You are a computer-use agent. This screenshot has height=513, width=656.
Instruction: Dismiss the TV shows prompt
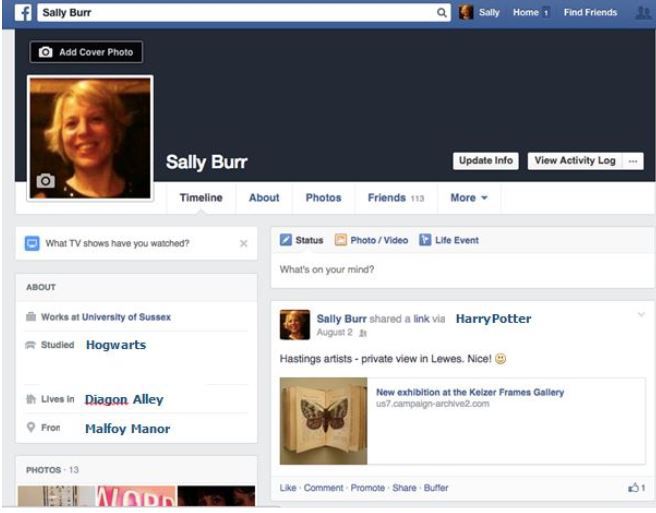[x=244, y=243]
